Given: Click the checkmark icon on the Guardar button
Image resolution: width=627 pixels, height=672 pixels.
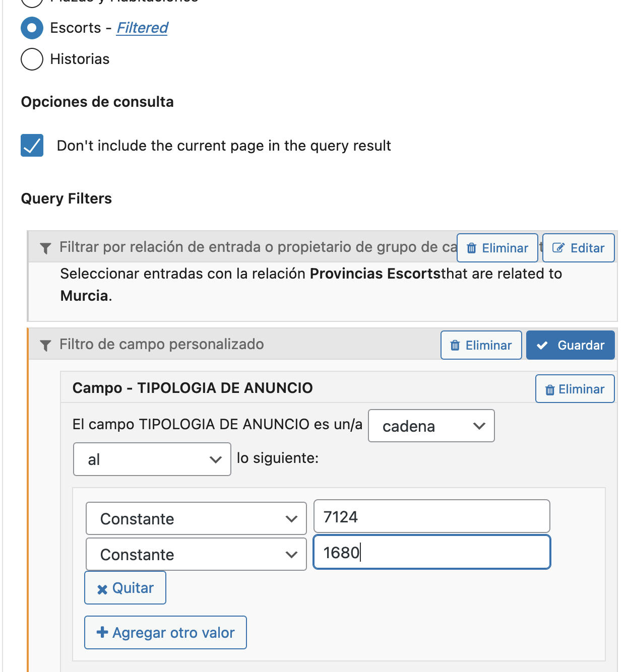Looking at the screenshot, I should (542, 346).
